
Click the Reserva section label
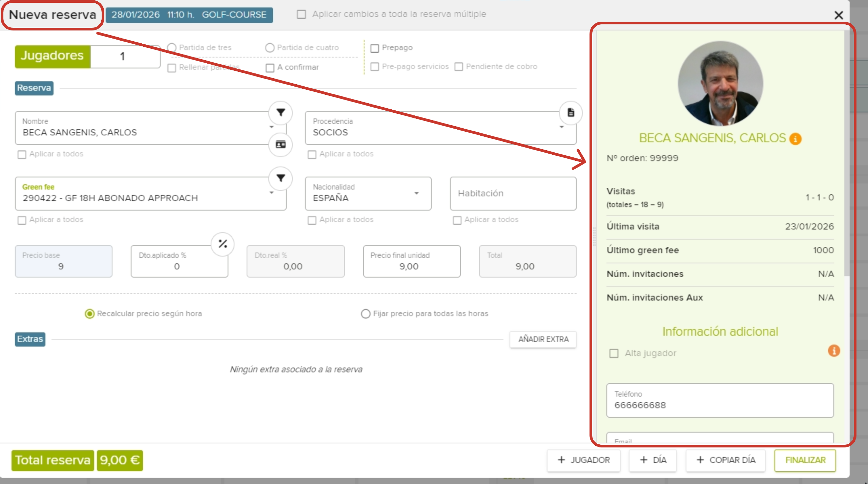(34, 88)
